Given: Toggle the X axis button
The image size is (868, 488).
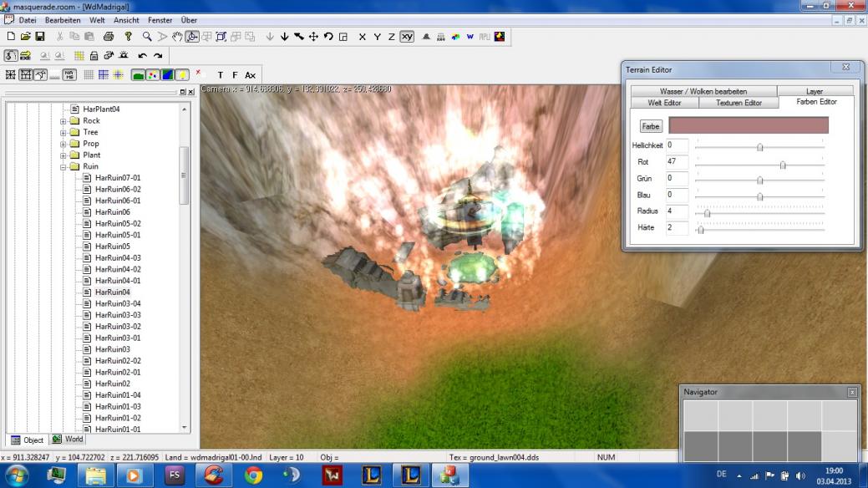Looking at the screenshot, I should point(362,37).
